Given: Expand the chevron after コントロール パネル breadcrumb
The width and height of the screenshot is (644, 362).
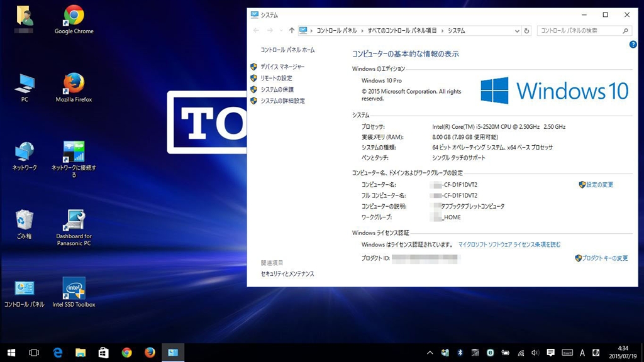Looking at the screenshot, I should click(362, 31).
